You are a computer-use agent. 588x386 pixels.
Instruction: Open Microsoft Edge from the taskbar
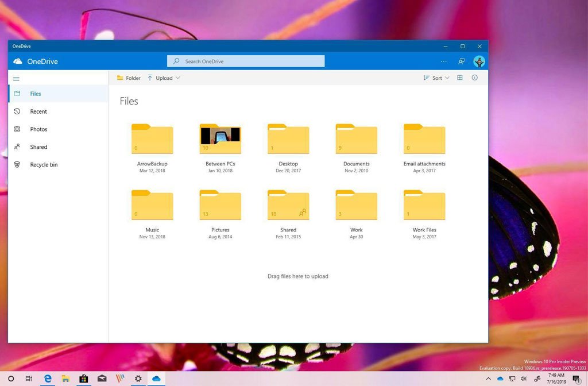48,379
